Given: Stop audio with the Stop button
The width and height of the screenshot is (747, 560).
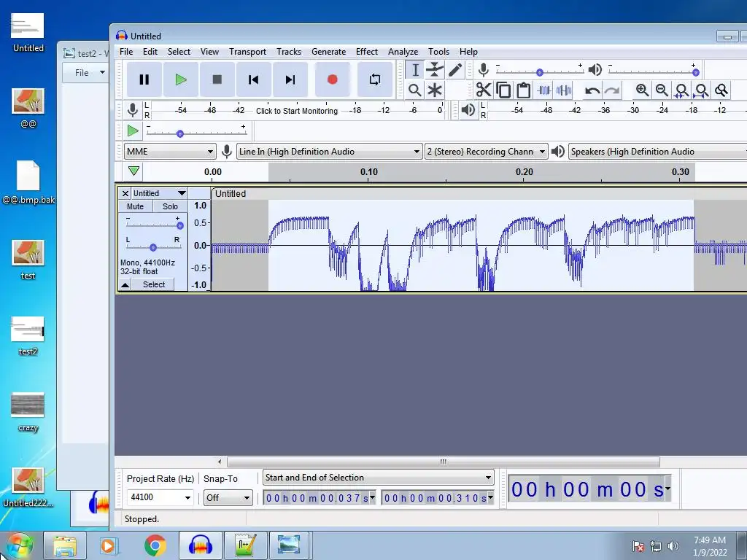Looking at the screenshot, I should 217,79.
